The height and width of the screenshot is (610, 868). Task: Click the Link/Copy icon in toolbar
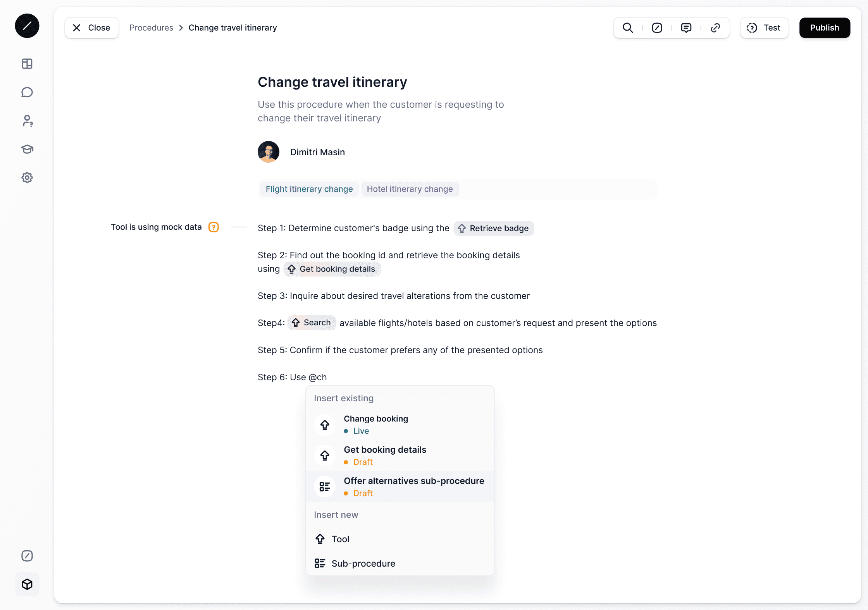pos(715,28)
